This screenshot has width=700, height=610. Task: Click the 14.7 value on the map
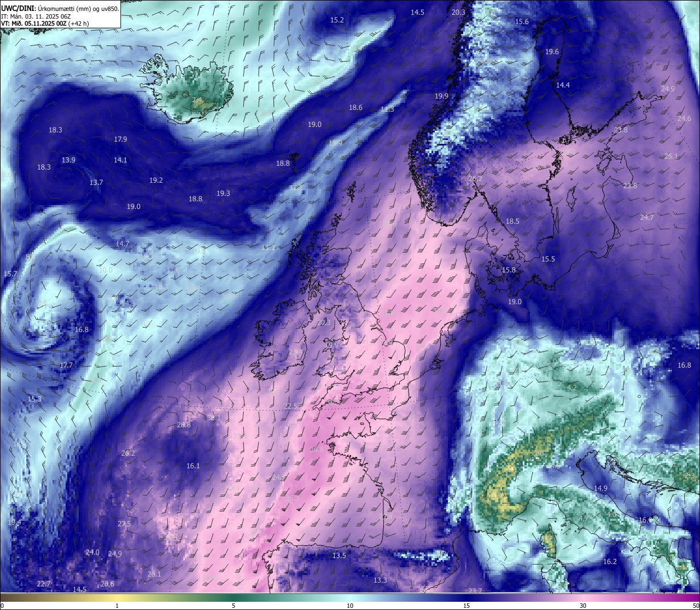(x=122, y=244)
